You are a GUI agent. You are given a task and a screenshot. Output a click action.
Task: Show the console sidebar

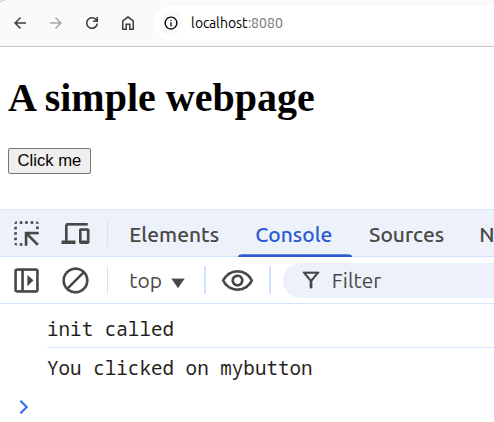tap(27, 281)
